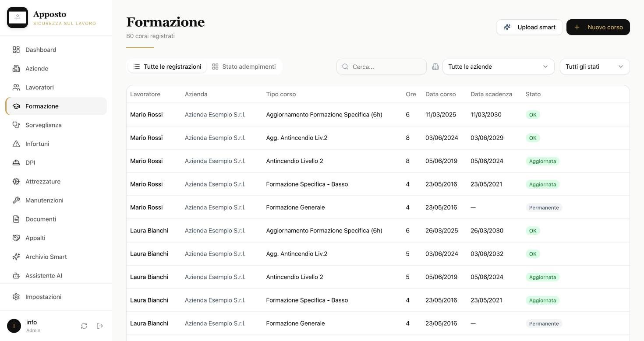Viewport: 644px width, 341px height.
Task: Click the date 03/06/2032
Action: coord(487,254)
